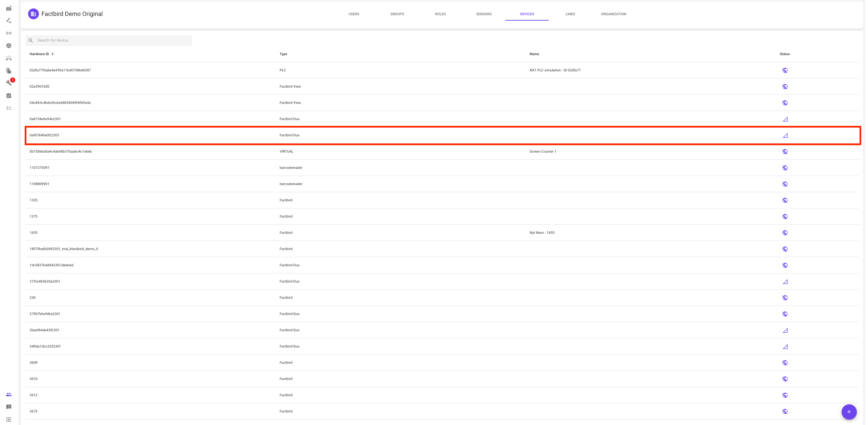Click signal status icon for 0a8154e6e94e2301
Image resolution: width=868 pixels, height=425 pixels.
(x=785, y=119)
